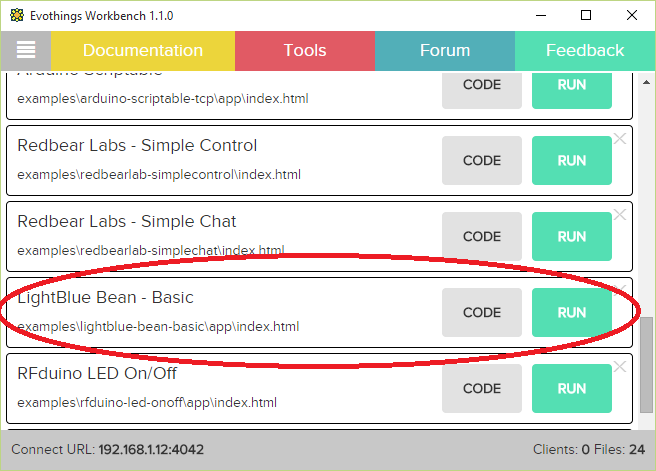Switch to the Tools tab

[x=305, y=50]
